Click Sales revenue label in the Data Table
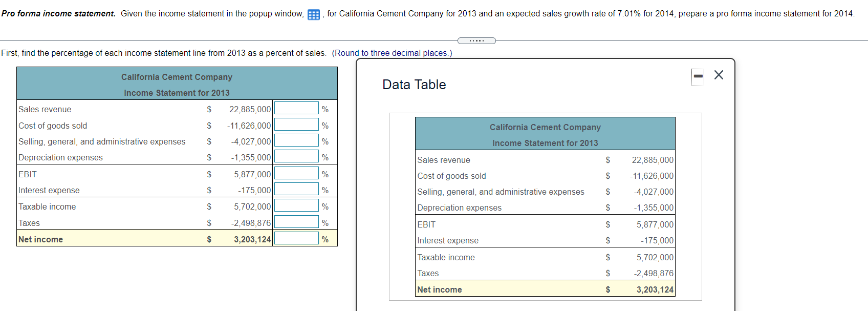 click(x=444, y=160)
